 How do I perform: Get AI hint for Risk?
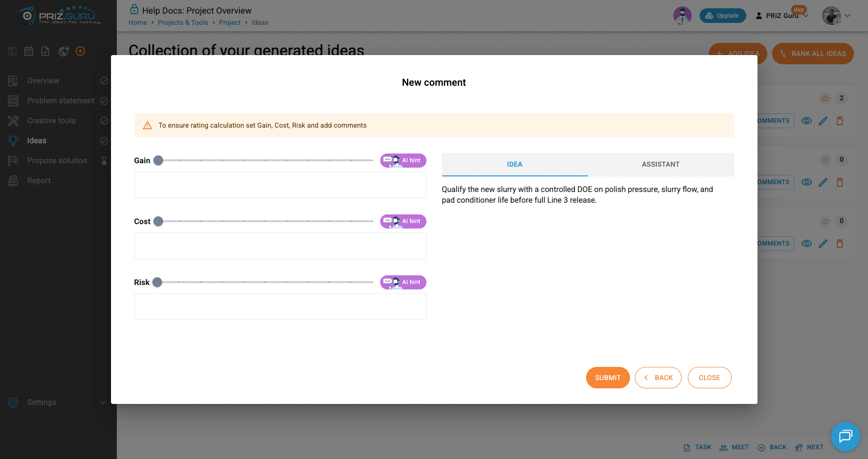tap(403, 282)
